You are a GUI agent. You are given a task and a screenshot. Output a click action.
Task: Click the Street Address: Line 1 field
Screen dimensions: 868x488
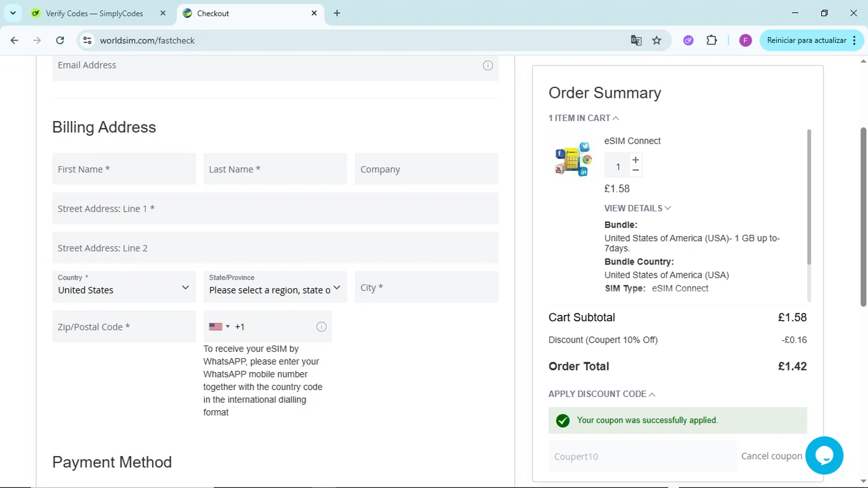[x=275, y=208]
